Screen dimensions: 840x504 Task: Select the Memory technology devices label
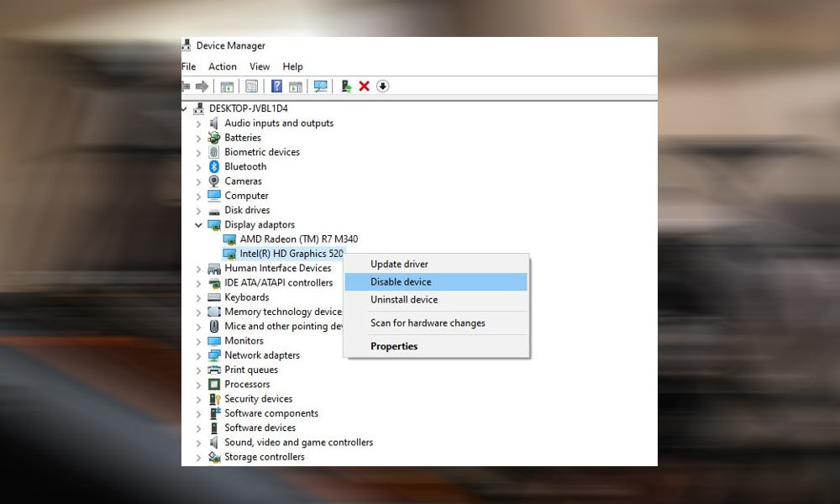[x=283, y=311]
